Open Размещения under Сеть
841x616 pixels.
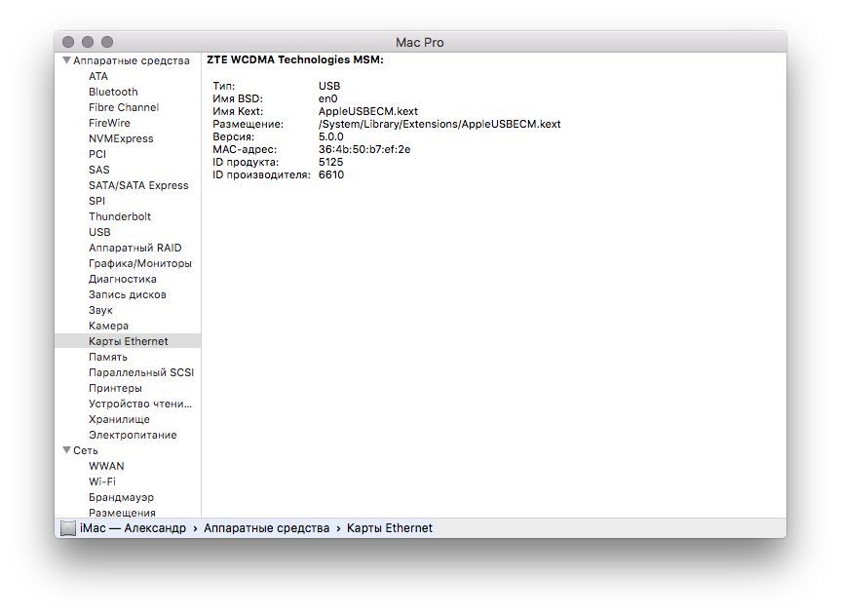click(x=122, y=513)
